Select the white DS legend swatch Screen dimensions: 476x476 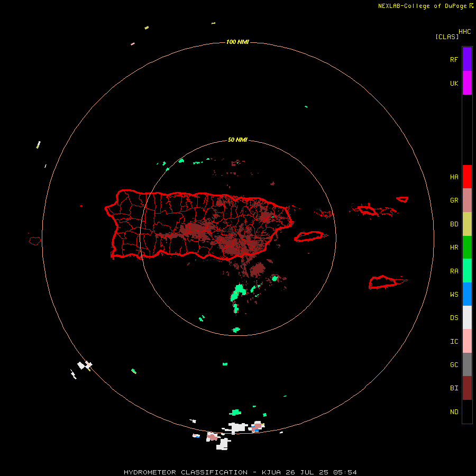pos(467,317)
